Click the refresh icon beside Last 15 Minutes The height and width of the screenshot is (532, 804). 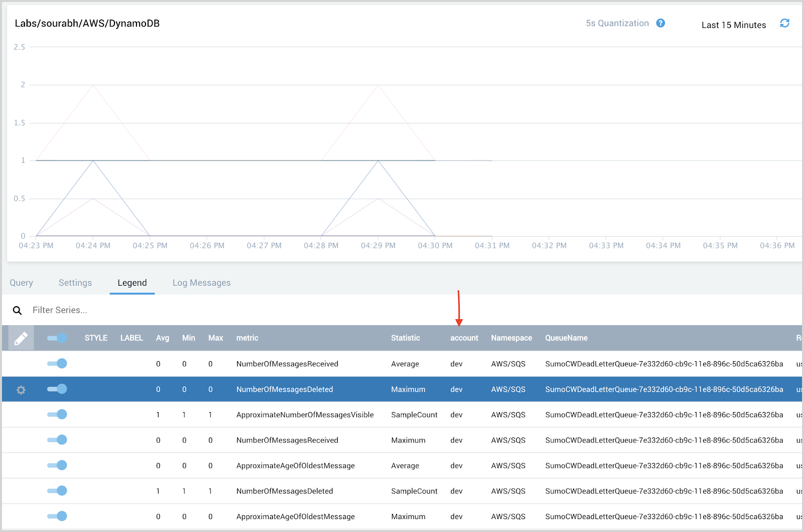(784, 23)
